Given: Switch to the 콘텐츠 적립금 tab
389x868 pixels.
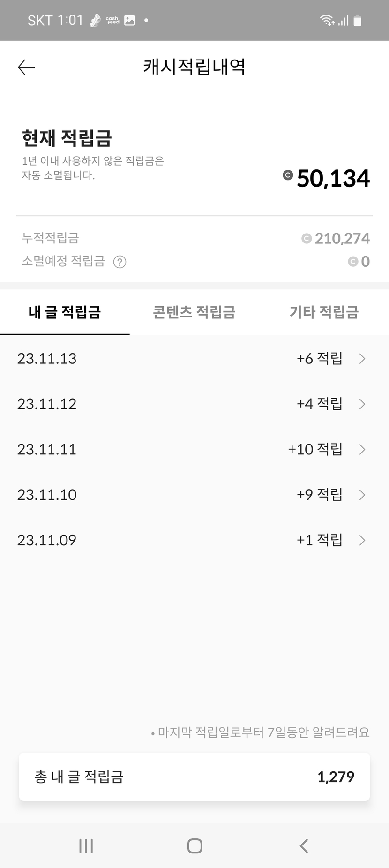Looking at the screenshot, I should tap(194, 312).
